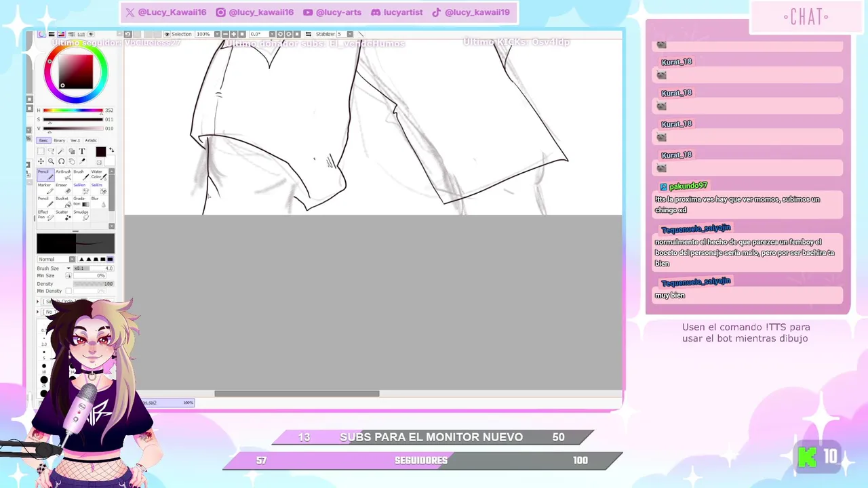Zoom in with the plus button

pos(233,34)
